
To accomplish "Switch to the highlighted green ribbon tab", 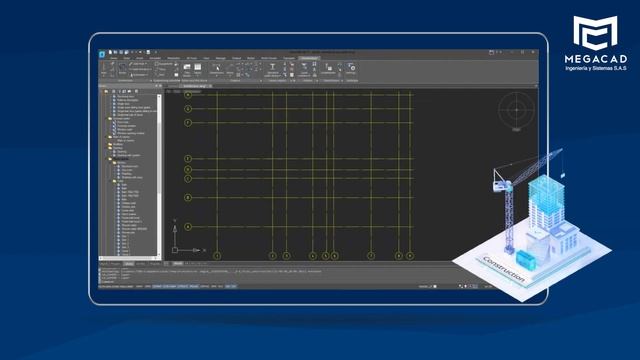I will click(309, 58).
